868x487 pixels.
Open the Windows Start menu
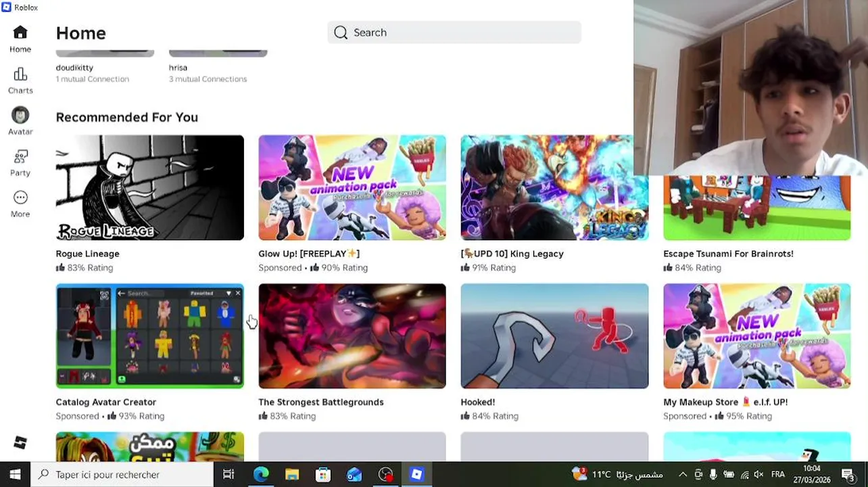click(15, 475)
